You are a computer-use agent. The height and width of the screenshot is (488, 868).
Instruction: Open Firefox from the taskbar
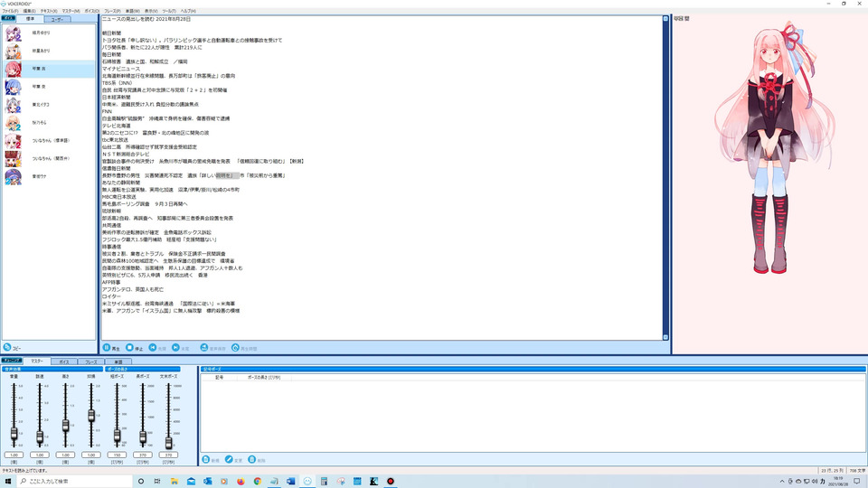(x=241, y=482)
